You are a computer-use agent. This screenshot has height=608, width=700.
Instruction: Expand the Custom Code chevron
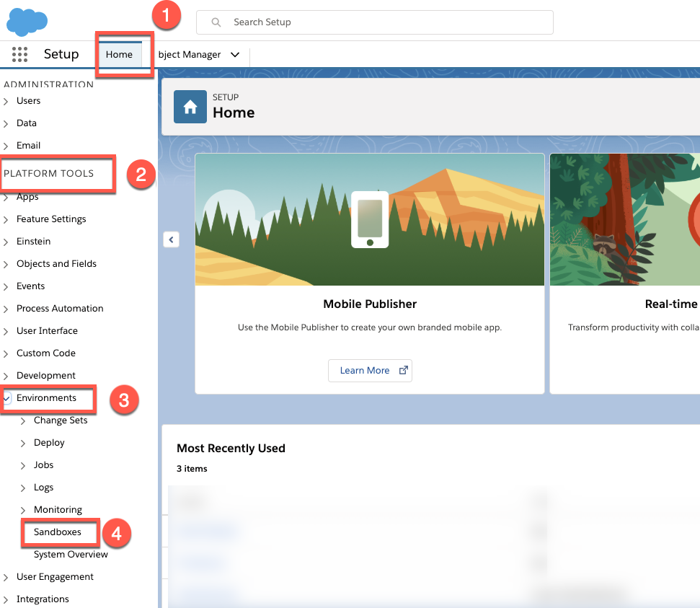pos(6,354)
